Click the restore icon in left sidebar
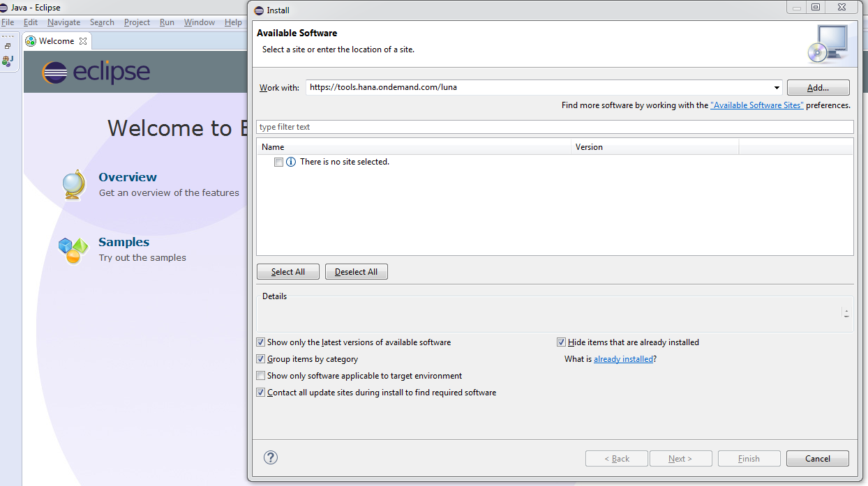This screenshot has width=868, height=486. pyautogui.click(x=8, y=46)
